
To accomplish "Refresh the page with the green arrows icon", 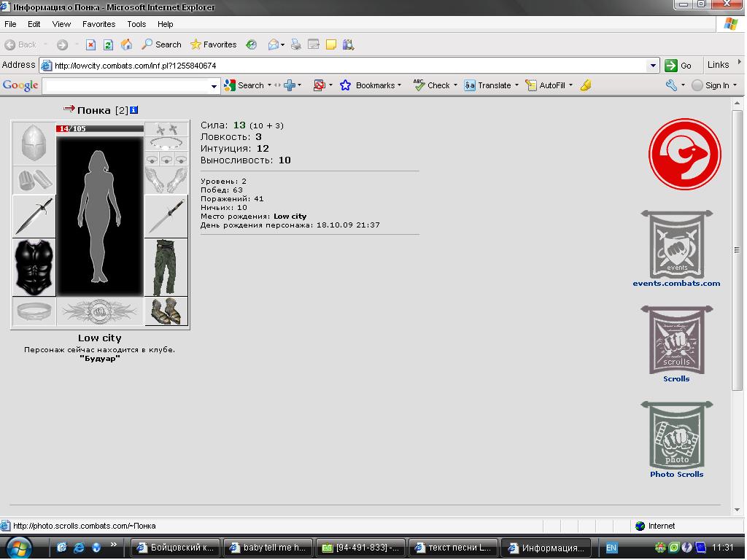I will pyautogui.click(x=108, y=44).
